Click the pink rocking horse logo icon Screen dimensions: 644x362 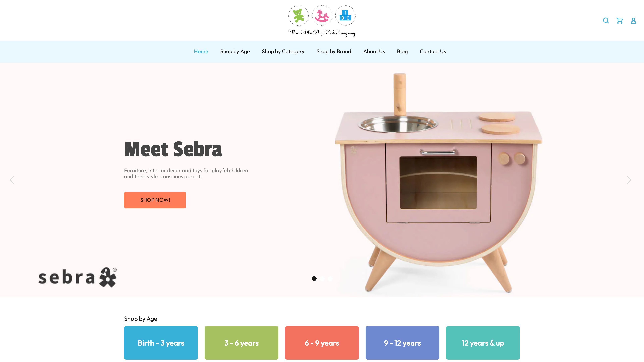click(322, 15)
